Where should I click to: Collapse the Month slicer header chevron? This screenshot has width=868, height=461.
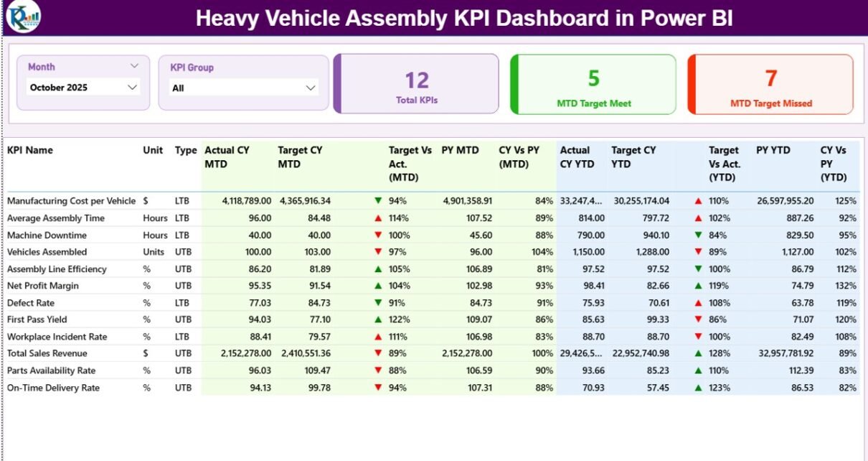134,66
